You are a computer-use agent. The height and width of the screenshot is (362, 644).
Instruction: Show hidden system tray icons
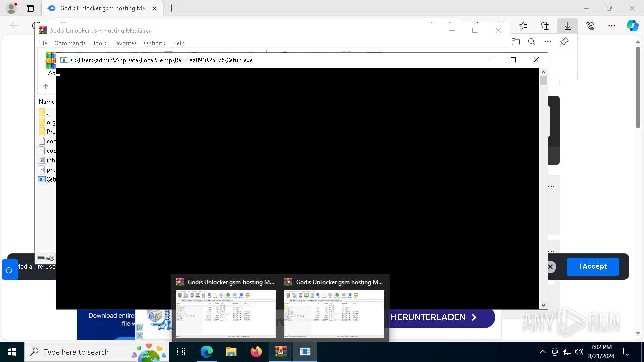[543, 352]
